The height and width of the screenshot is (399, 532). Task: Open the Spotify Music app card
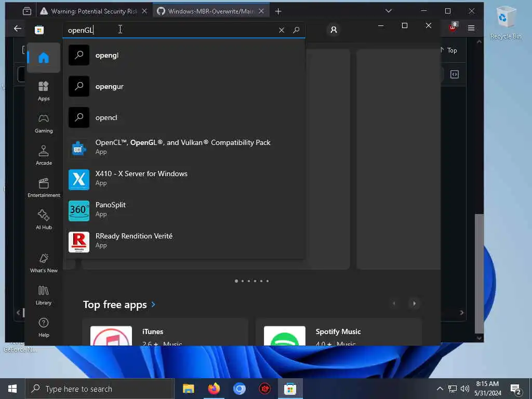(x=339, y=332)
